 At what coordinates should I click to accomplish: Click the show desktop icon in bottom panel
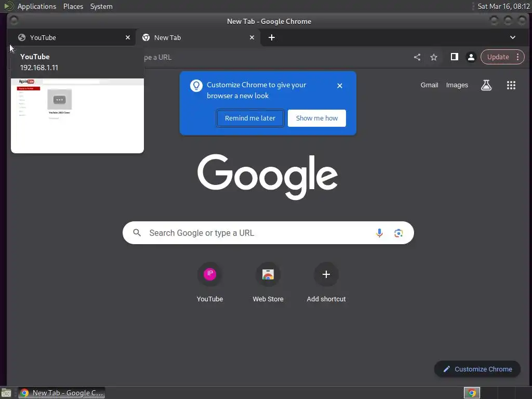coord(6,393)
